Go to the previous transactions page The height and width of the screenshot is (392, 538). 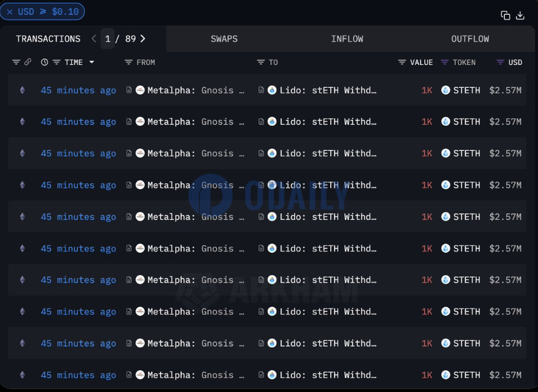click(94, 39)
